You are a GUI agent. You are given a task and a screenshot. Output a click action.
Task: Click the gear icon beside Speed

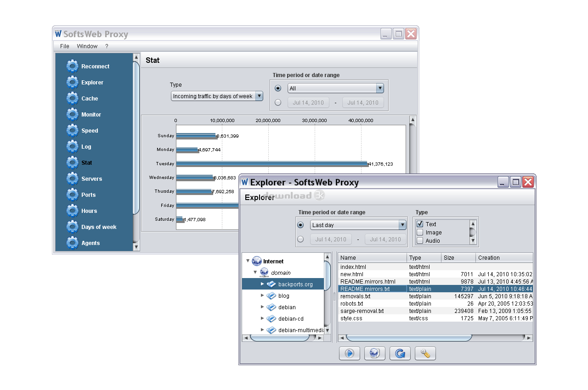click(x=72, y=130)
